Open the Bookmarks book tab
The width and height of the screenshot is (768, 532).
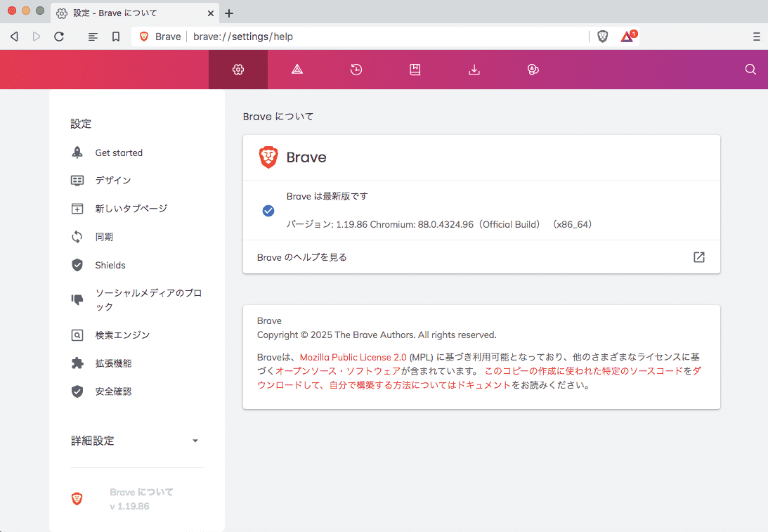[415, 70]
